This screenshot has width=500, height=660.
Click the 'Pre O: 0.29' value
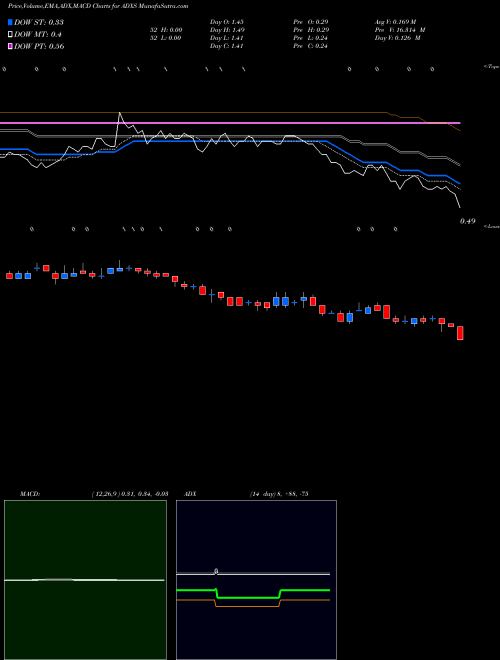pos(311,22)
